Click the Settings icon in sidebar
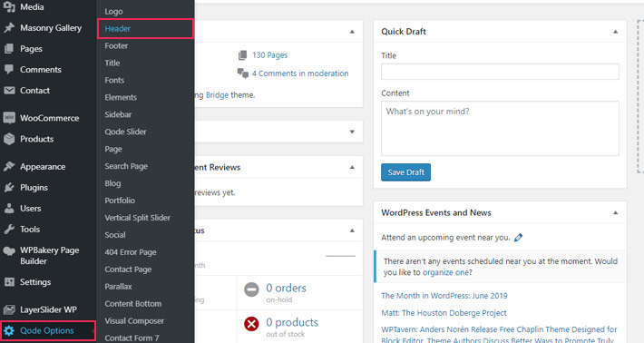 pyautogui.click(x=9, y=282)
